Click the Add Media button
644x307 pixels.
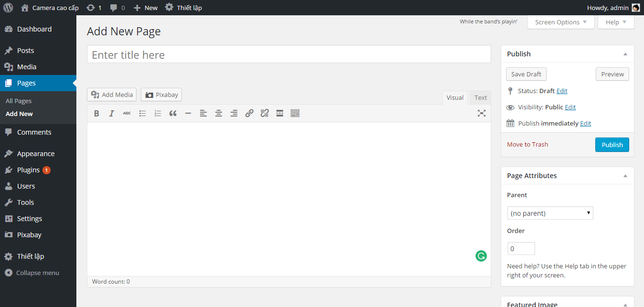[112, 95]
